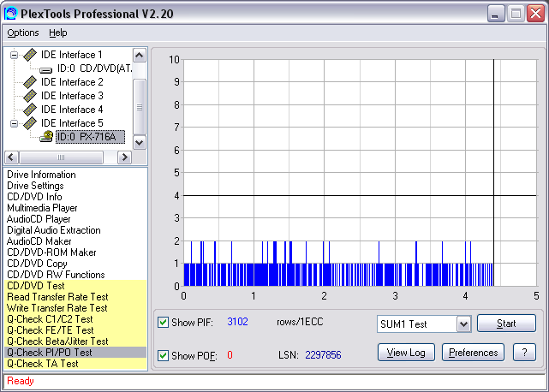Select IDE Interface 5 label

[72, 123]
